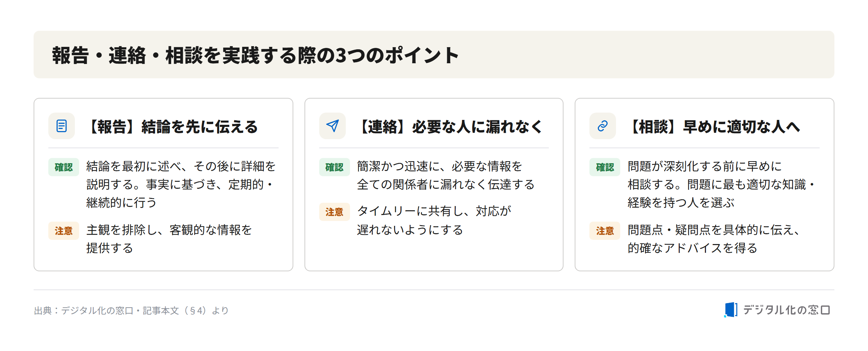Click the green 確認 badge in 連絡 card
Viewport: 868px width, 351px height.
point(335,167)
